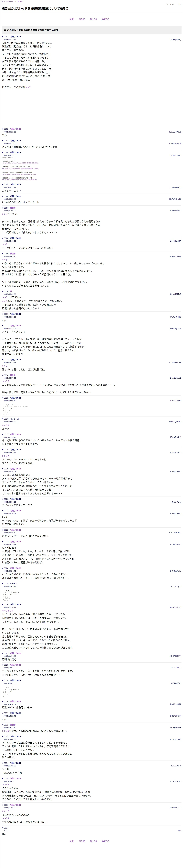Collapse post 0003 with its triangle marker
The image size is (186, 868).
click(3, 141)
